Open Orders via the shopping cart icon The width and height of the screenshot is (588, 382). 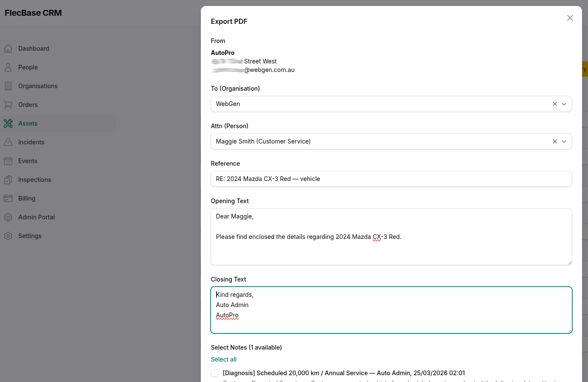[8, 105]
